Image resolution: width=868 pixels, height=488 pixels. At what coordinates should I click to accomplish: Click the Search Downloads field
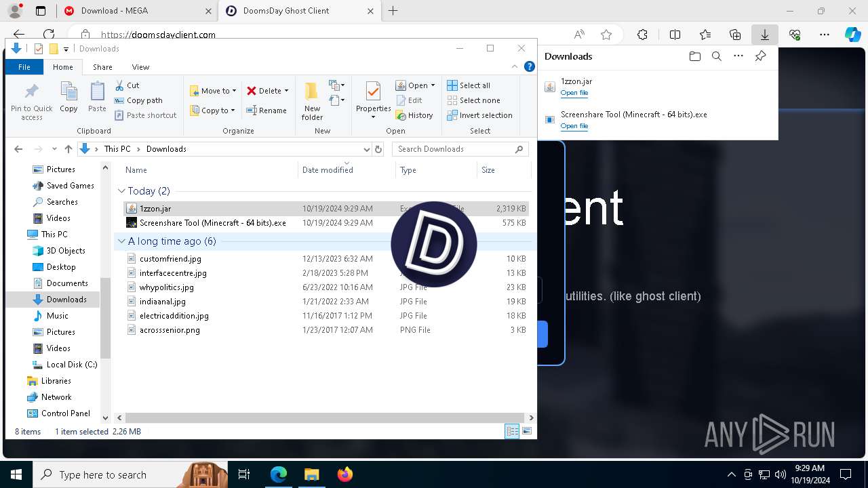point(460,149)
